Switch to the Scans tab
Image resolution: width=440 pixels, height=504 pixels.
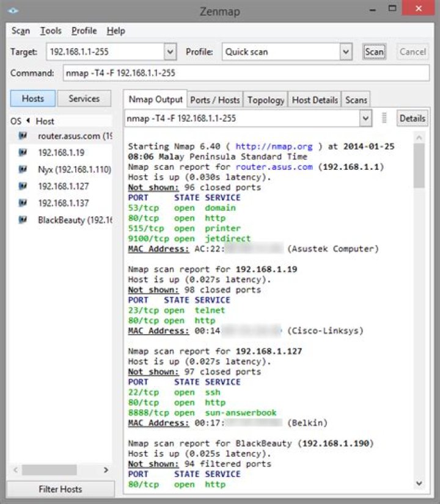pos(356,100)
